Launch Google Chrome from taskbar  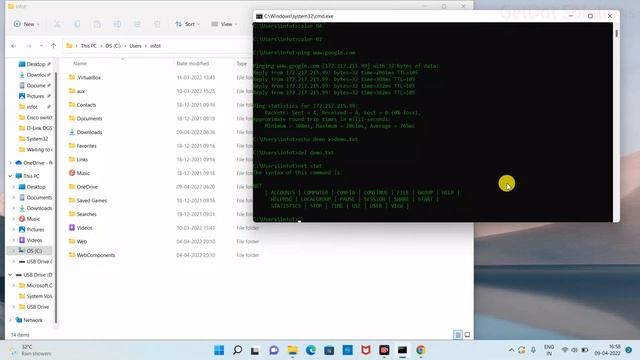click(421, 350)
